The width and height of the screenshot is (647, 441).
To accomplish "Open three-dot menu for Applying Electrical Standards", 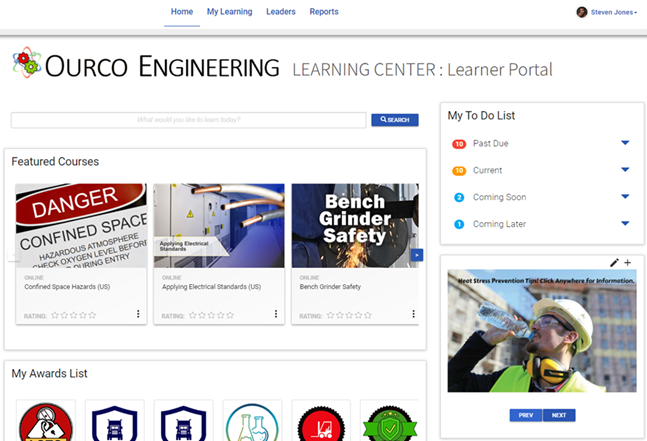I will (276, 314).
